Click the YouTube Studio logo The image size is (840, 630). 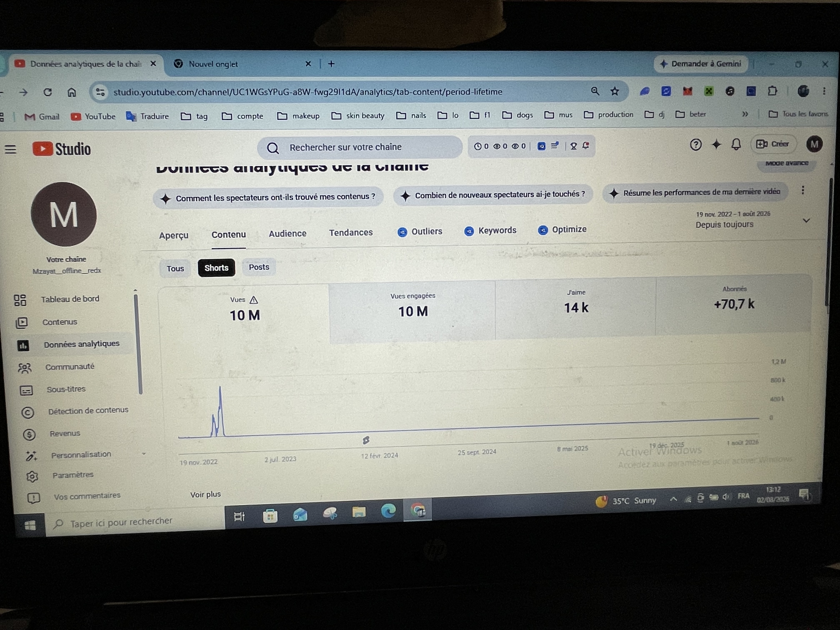(x=61, y=149)
